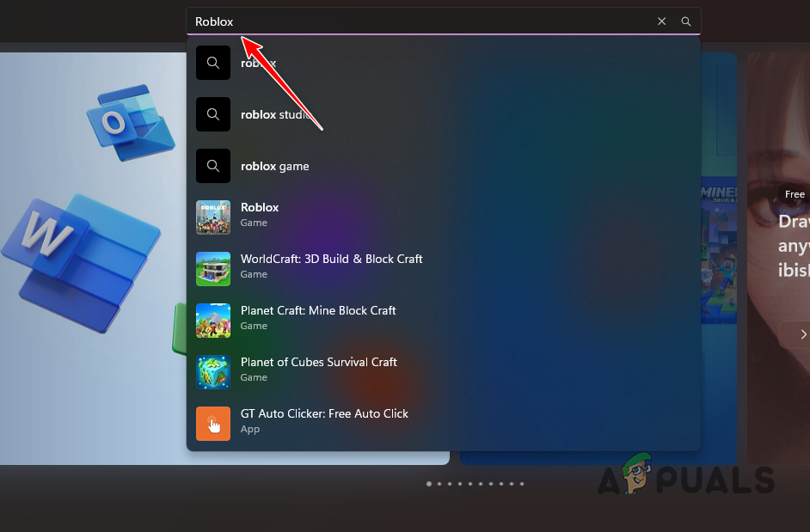Click the magnifier search button in search bar

point(685,21)
